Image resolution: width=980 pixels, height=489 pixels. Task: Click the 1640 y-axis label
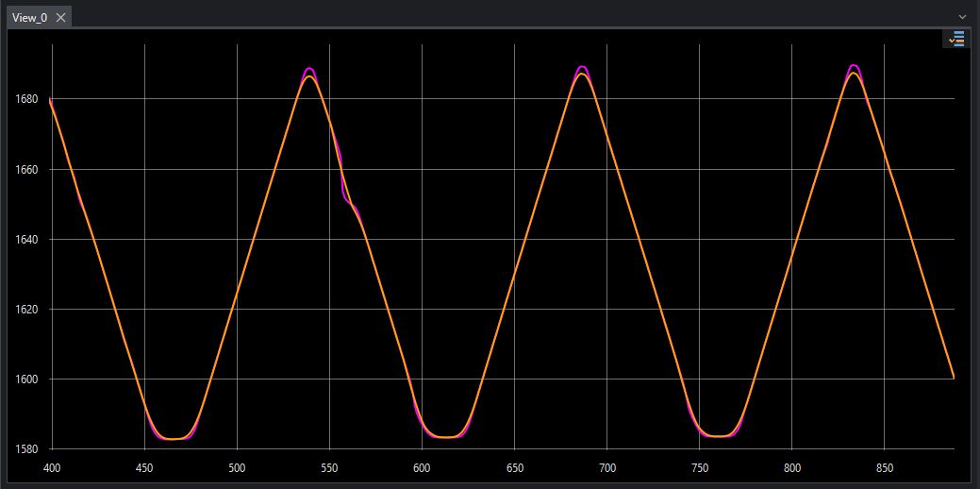point(25,240)
